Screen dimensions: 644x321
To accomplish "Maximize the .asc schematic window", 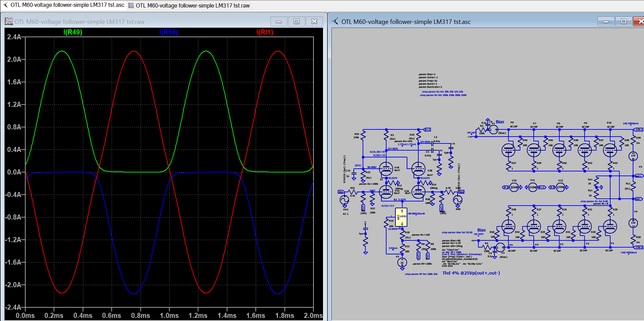I will point(624,22).
